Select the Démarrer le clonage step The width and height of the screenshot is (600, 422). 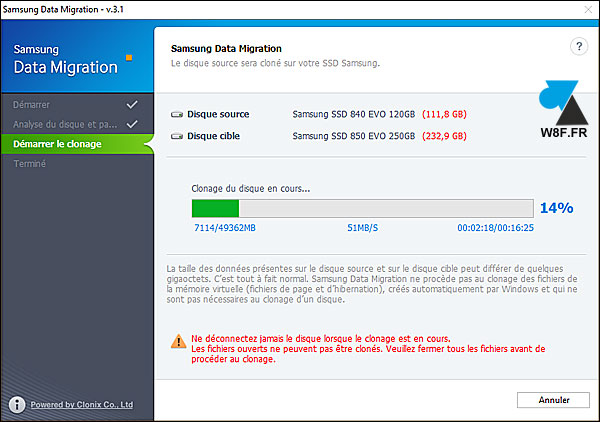click(77, 144)
